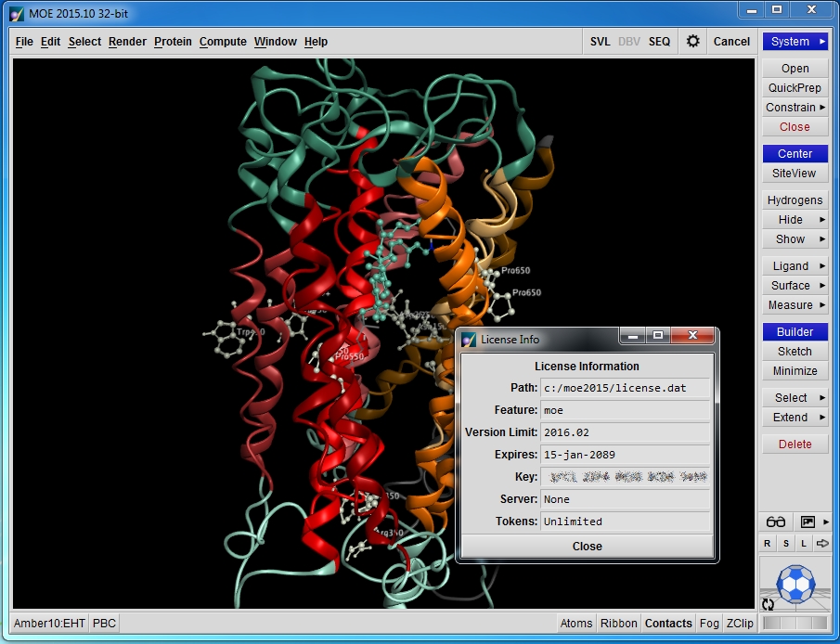
Task: Open the Render menu
Action: coord(127,41)
